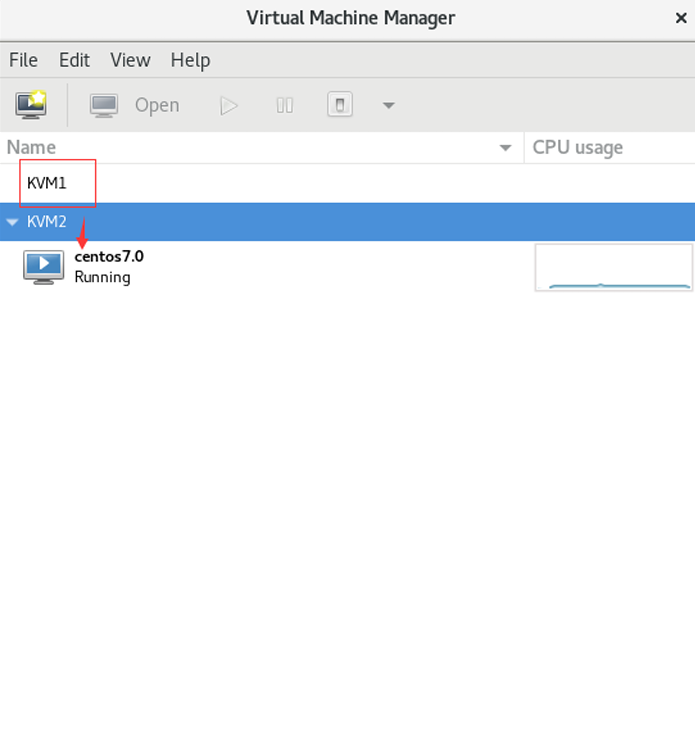Click the Run virtual machine play icon
The width and height of the screenshot is (695, 743).
point(229,106)
